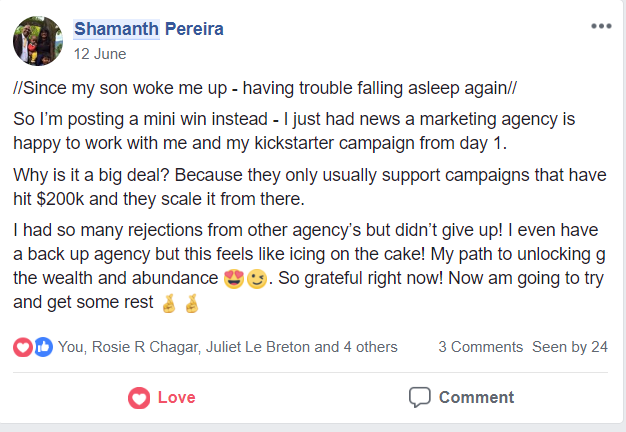Open the three-dots post options menu
626x432 pixels.
coord(600,26)
